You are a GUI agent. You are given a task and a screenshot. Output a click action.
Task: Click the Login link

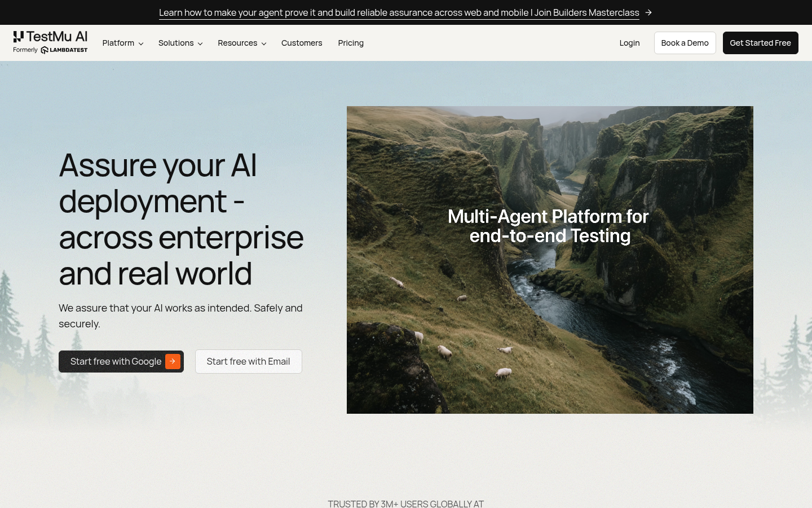tap(629, 43)
